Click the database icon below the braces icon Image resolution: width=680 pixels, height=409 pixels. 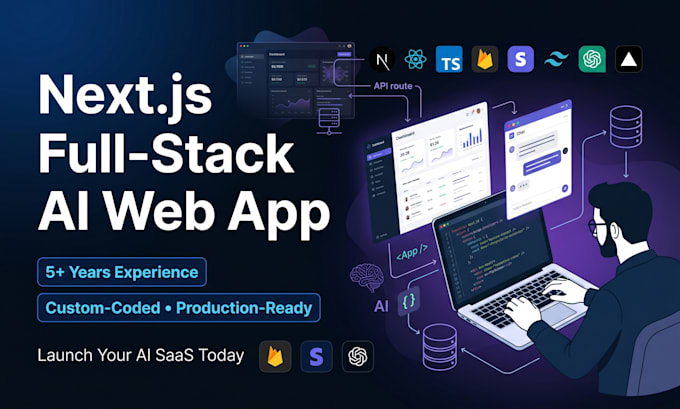[439, 347]
